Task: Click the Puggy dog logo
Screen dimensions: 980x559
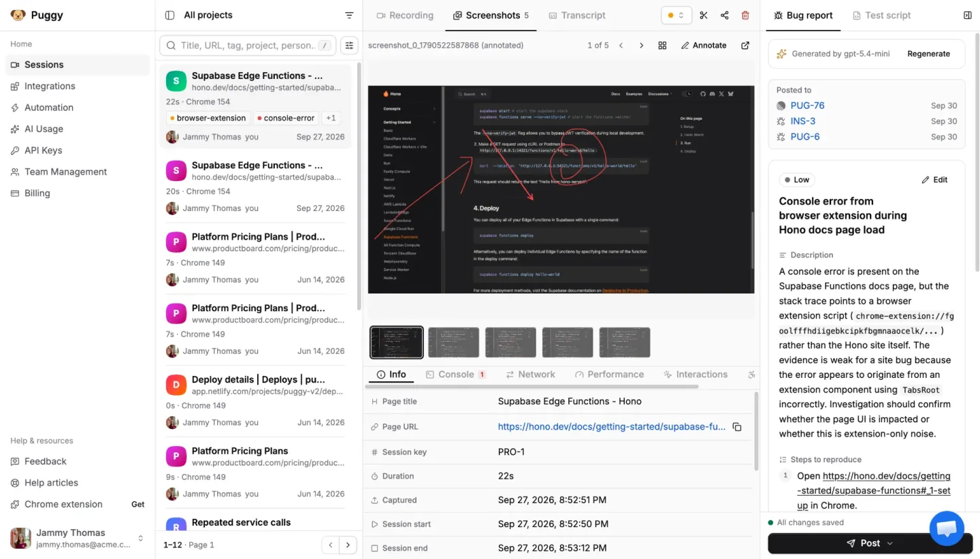Action: (x=18, y=15)
